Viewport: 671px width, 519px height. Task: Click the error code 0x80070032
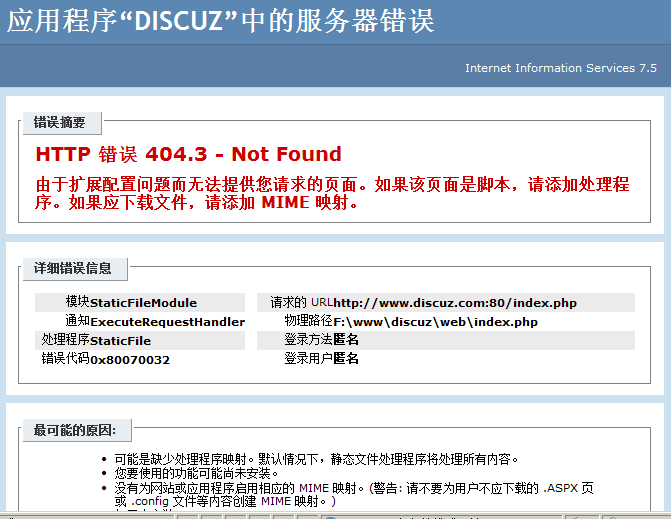tap(129, 359)
